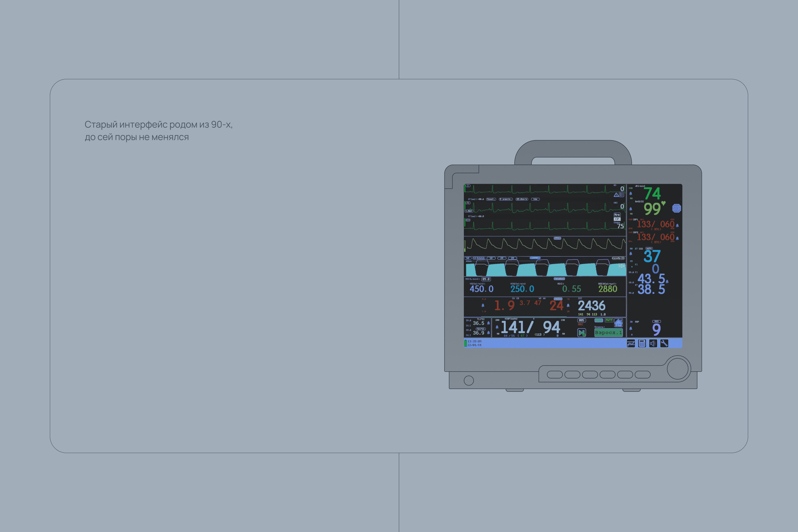Open the Взросл.1 profile selector
The width and height of the screenshot is (798, 532).
(x=608, y=332)
